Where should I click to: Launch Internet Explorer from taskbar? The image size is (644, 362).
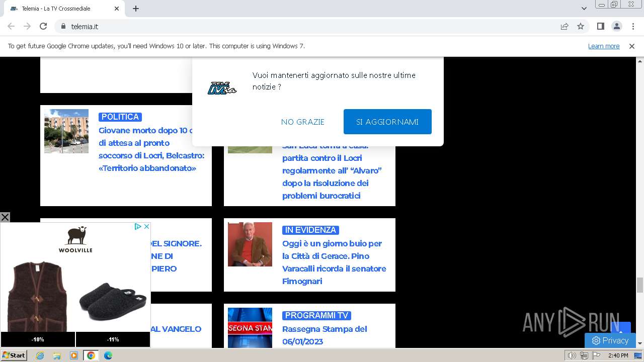click(40, 355)
